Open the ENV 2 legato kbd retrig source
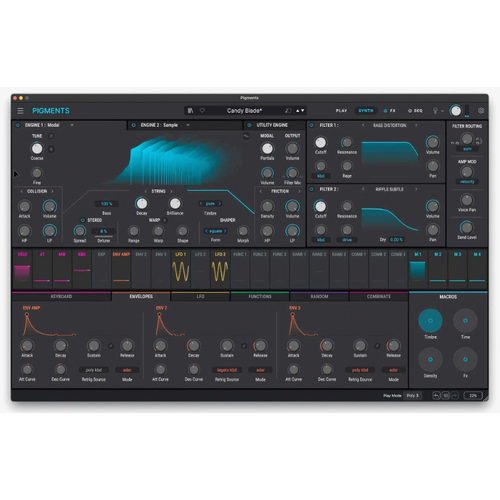Screen dimensions: 500x500 [x=227, y=370]
